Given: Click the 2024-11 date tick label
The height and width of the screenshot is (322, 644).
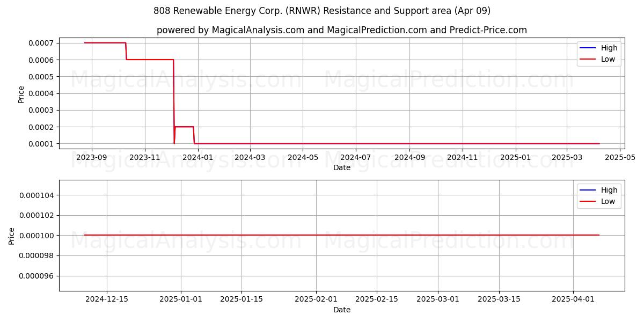Looking at the screenshot, I should point(463,157).
